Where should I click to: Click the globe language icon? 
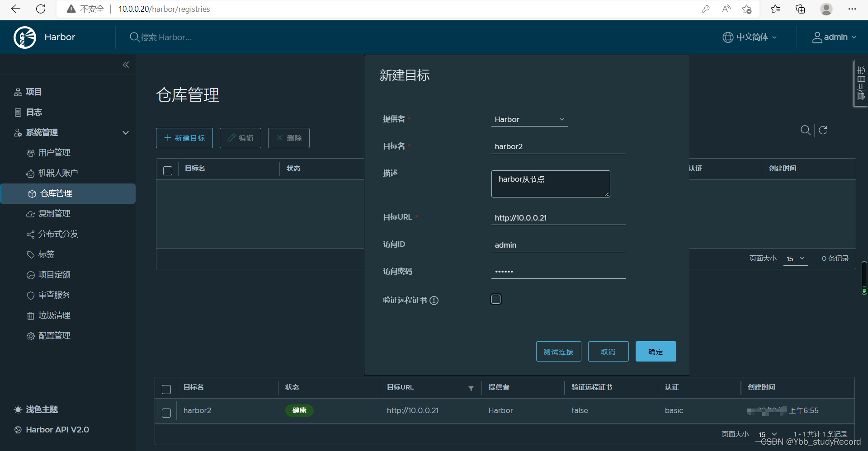coord(728,37)
